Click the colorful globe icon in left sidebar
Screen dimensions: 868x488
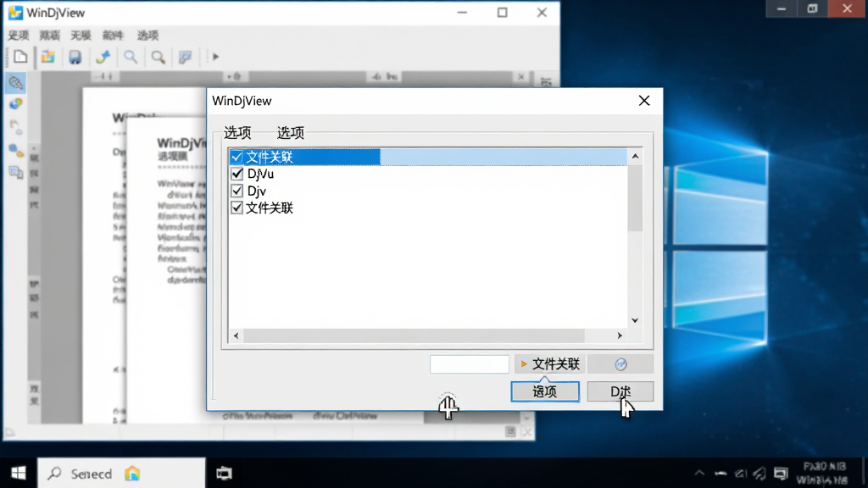pyautogui.click(x=16, y=104)
